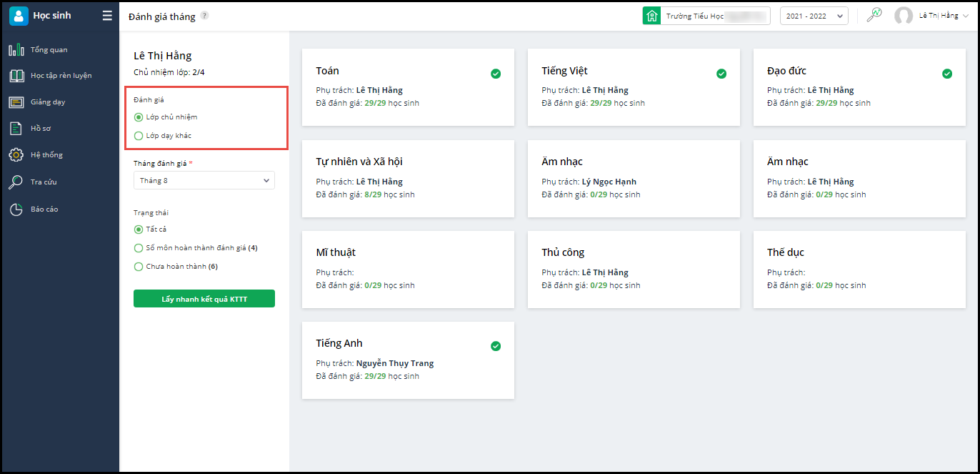Choose the Chưa hoàn thành status filter
This screenshot has height=474, width=980.
point(139,267)
